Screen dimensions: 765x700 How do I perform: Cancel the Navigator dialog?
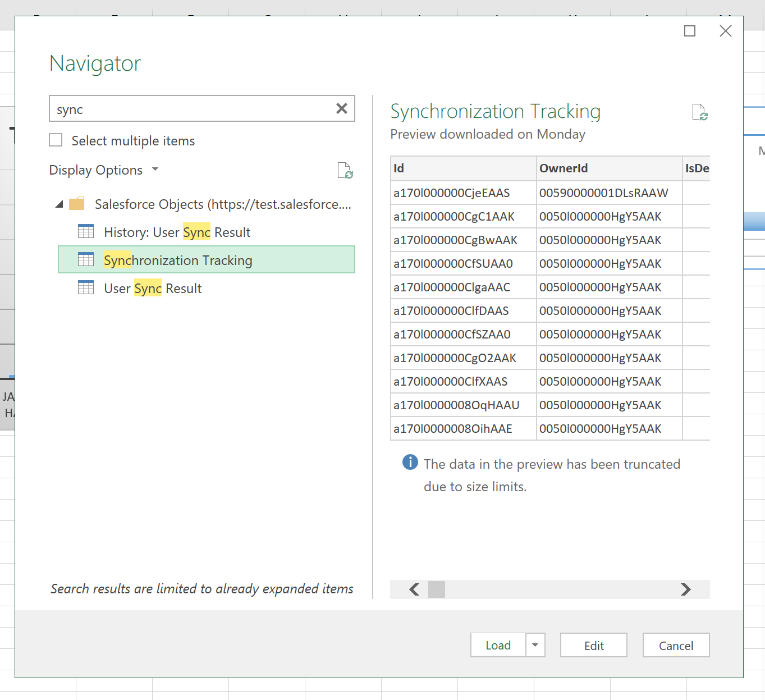(676, 645)
